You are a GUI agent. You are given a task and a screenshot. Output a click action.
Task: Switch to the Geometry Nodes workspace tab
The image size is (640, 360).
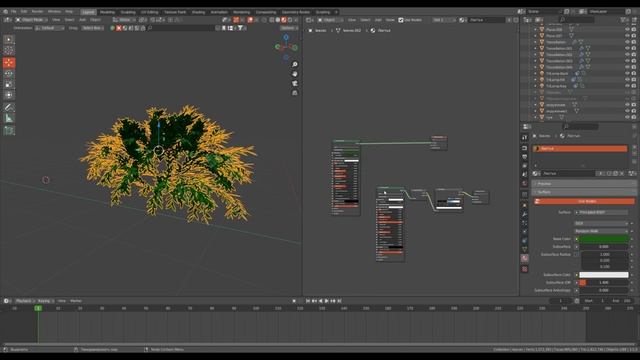[296, 12]
